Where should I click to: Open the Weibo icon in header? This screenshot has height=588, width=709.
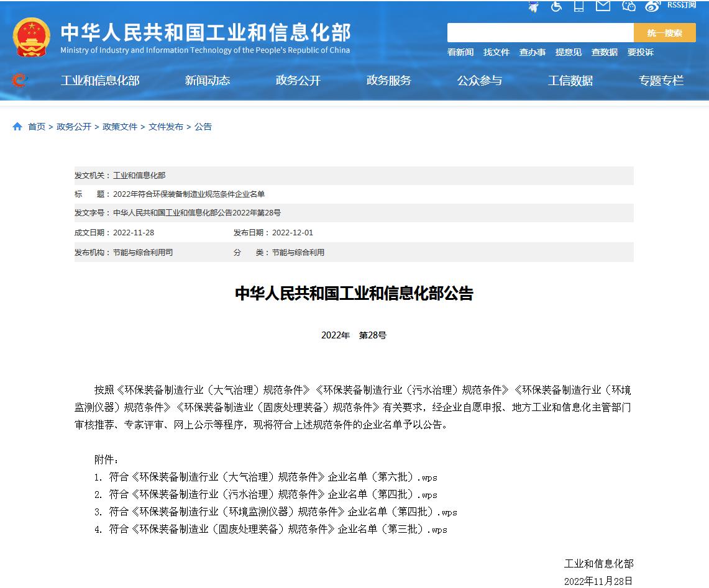coord(652,6)
